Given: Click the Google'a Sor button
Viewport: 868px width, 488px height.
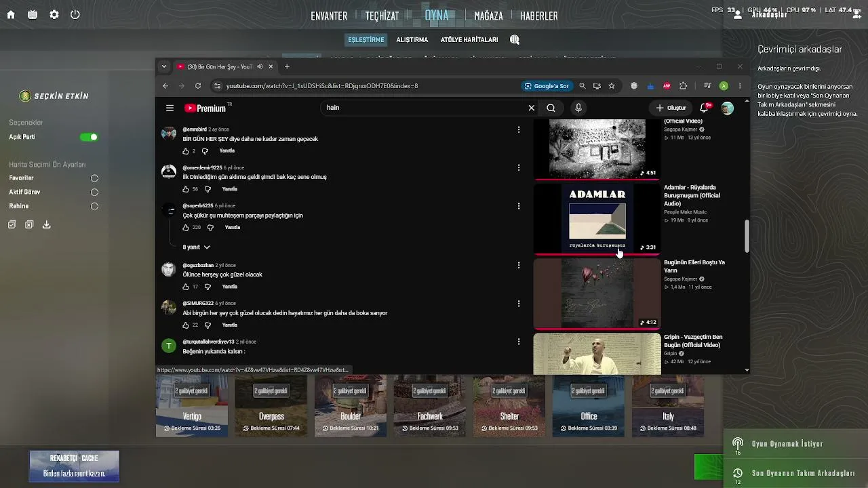Looking at the screenshot, I should click(547, 86).
